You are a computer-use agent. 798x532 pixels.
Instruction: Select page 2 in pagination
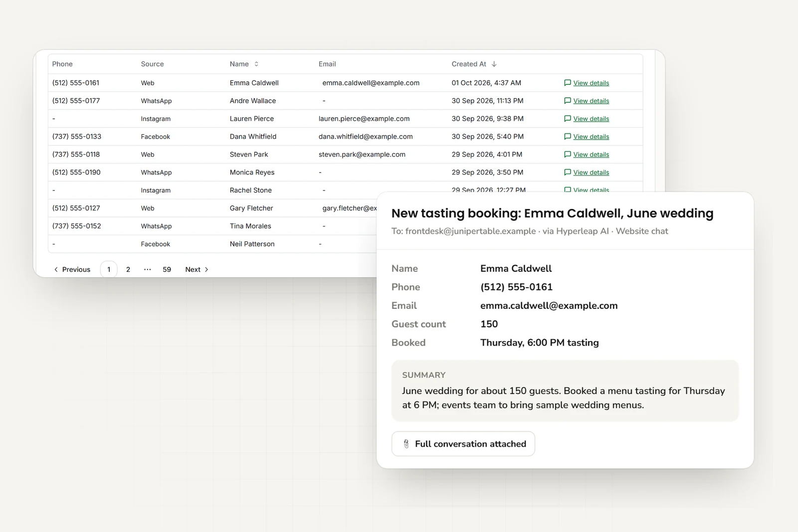[128, 269]
